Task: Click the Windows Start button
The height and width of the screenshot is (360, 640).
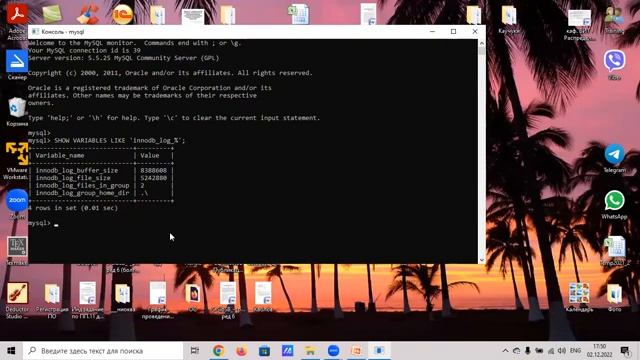Action: pyautogui.click(x=11, y=351)
